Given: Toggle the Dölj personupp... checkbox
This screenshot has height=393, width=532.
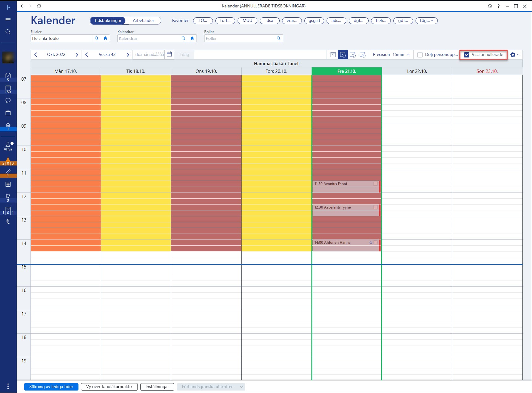Looking at the screenshot, I should [x=420, y=55].
